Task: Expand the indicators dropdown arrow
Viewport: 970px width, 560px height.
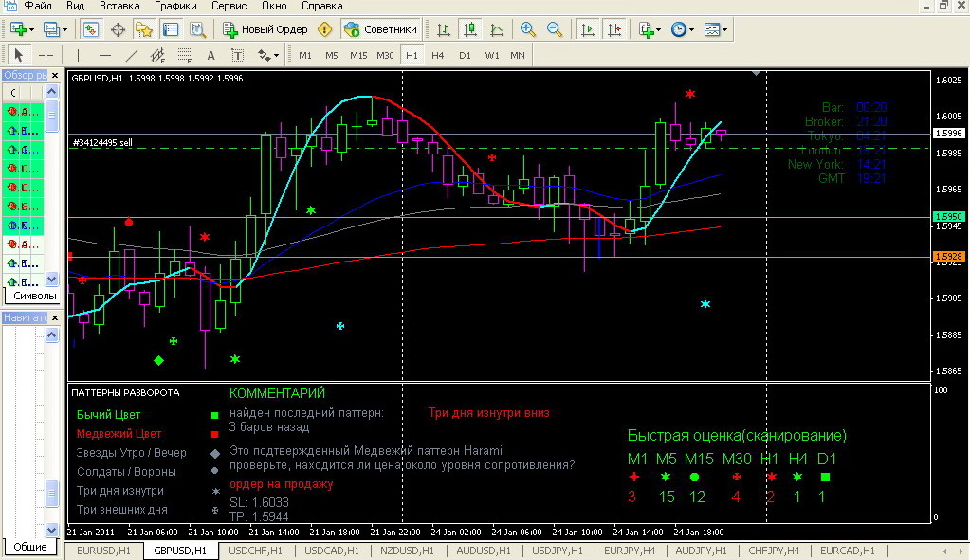Action: coord(659,29)
